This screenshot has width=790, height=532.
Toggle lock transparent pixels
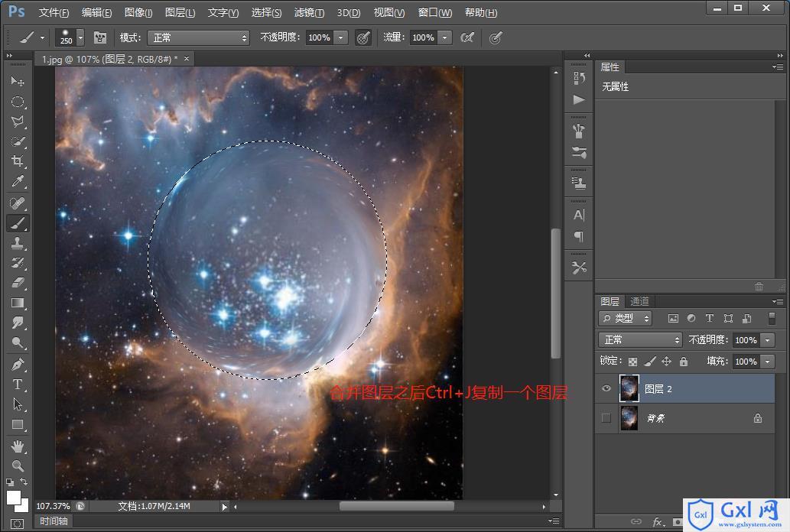[633, 362]
